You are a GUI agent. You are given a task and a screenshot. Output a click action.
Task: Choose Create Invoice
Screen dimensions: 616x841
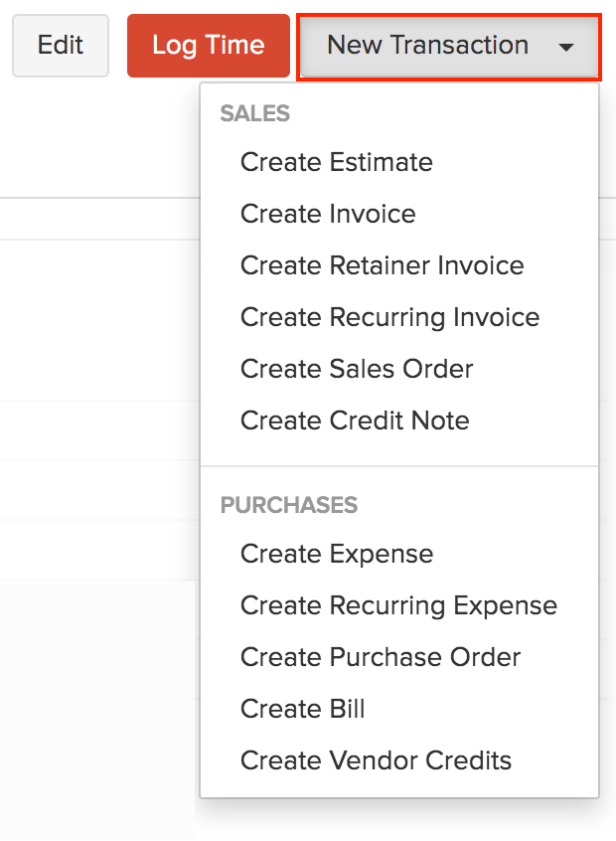tap(328, 214)
